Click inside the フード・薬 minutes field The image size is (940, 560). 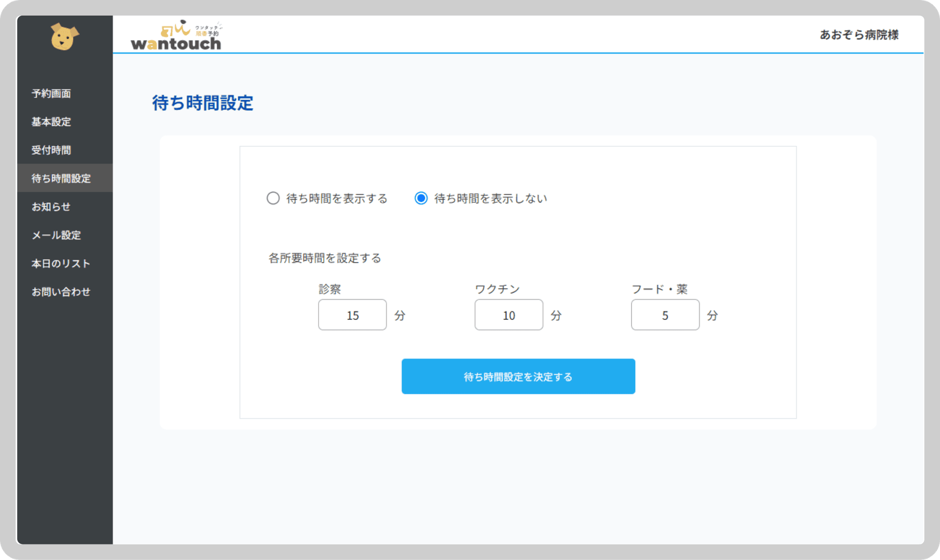click(665, 315)
